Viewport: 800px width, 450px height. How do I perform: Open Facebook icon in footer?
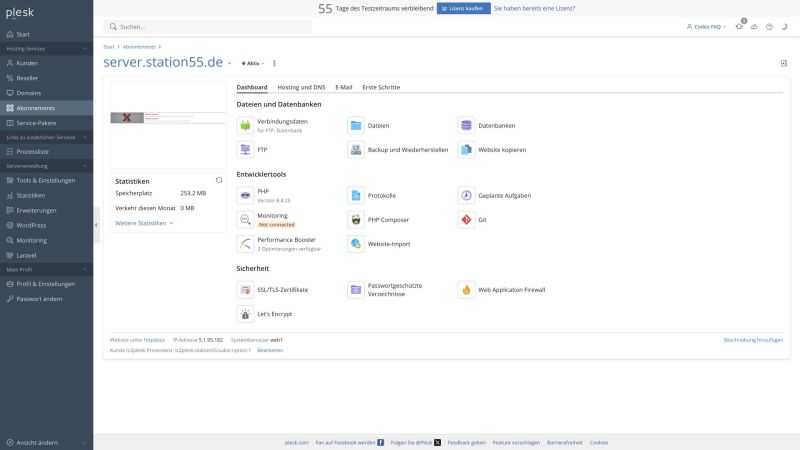click(381, 442)
